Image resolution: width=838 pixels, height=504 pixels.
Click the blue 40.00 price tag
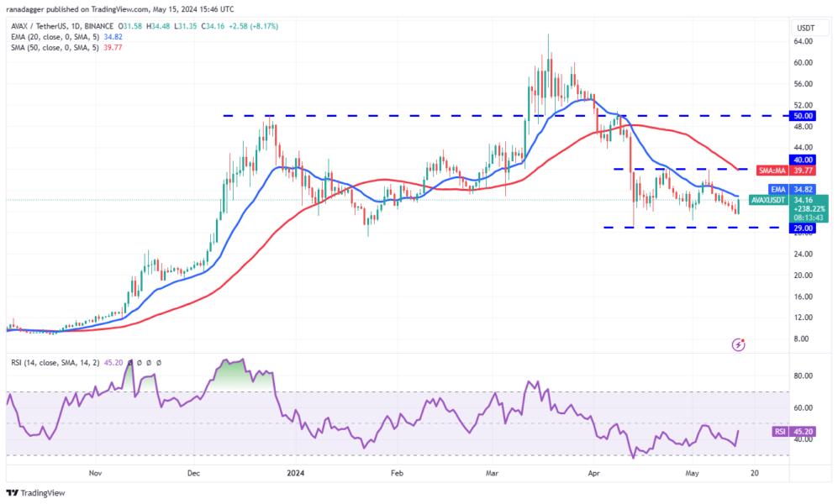click(x=802, y=160)
